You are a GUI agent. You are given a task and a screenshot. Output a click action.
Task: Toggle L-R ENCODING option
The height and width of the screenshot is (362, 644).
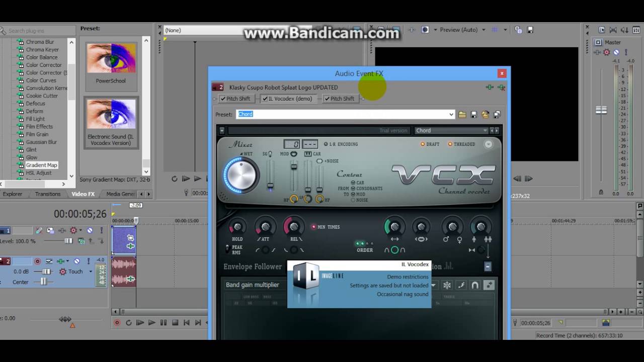pos(341,144)
